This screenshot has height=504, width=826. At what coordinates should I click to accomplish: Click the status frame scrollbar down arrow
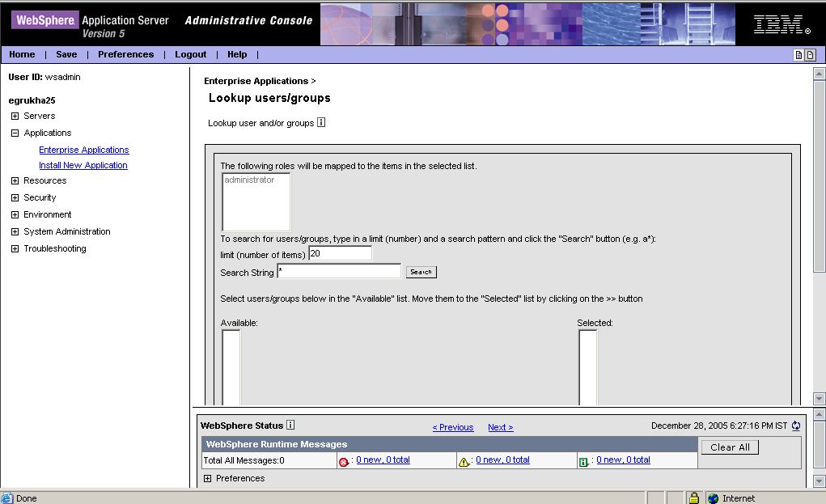point(819,481)
